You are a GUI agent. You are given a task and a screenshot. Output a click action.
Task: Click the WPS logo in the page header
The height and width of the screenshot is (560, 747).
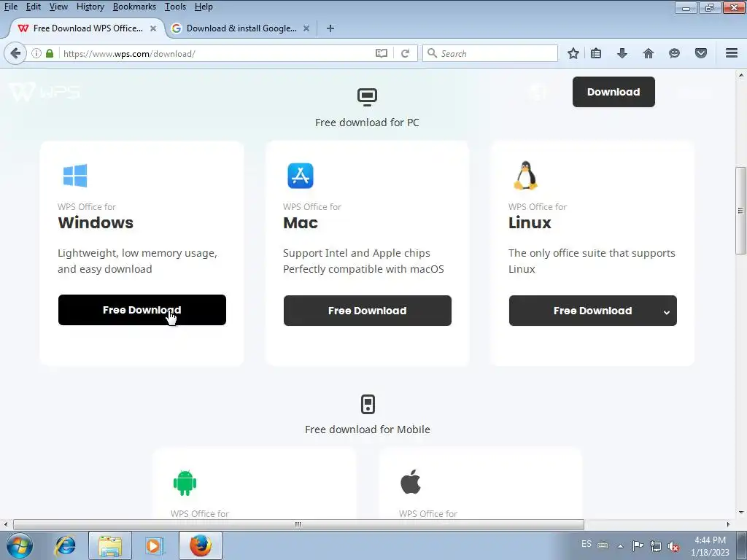(44, 92)
